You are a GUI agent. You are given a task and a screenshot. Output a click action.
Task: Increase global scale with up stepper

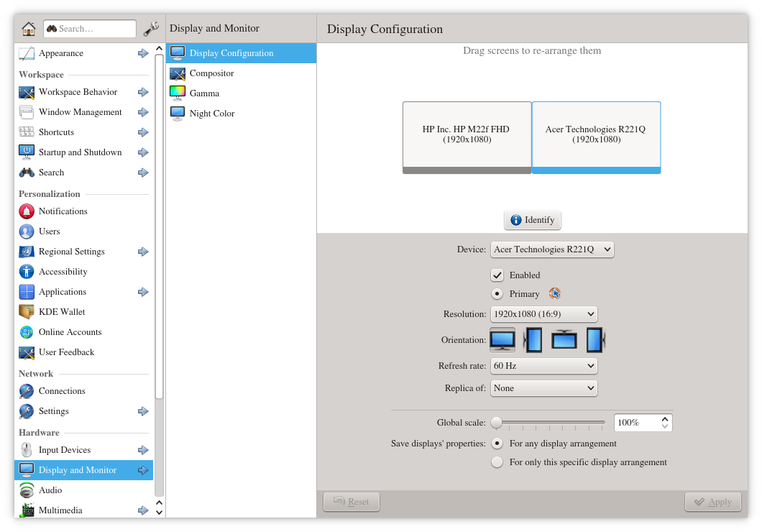click(665, 419)
